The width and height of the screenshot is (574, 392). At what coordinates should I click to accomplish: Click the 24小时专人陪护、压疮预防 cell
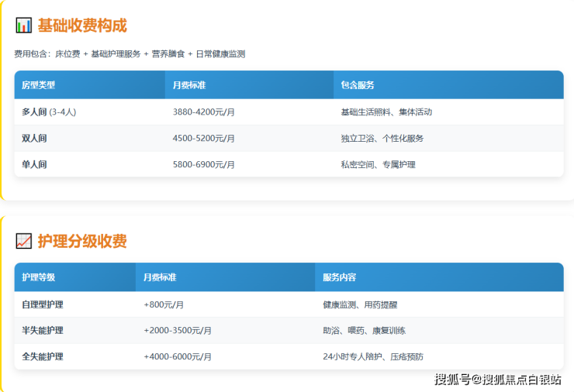click(x=373, y=356)
